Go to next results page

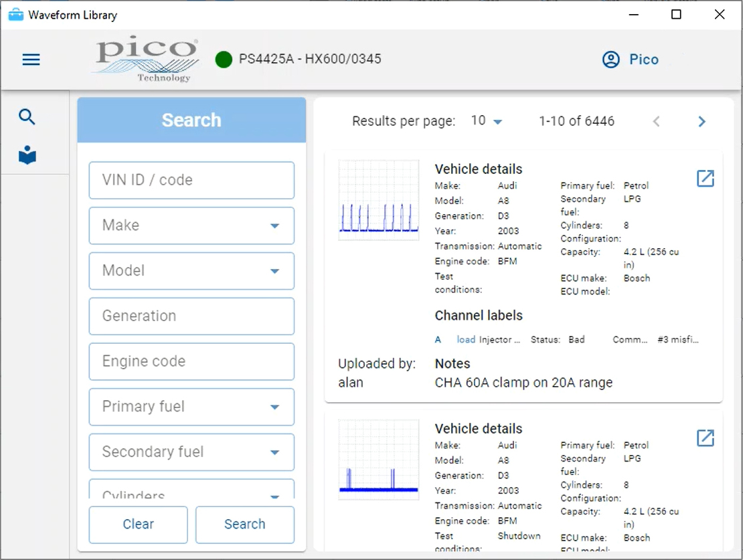[x=701, y=122]
